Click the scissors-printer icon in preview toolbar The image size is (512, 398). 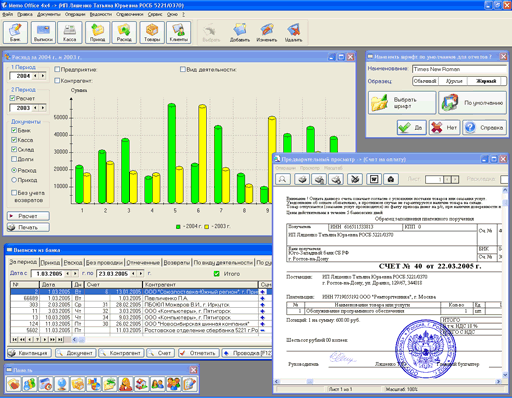click(355, 179)
